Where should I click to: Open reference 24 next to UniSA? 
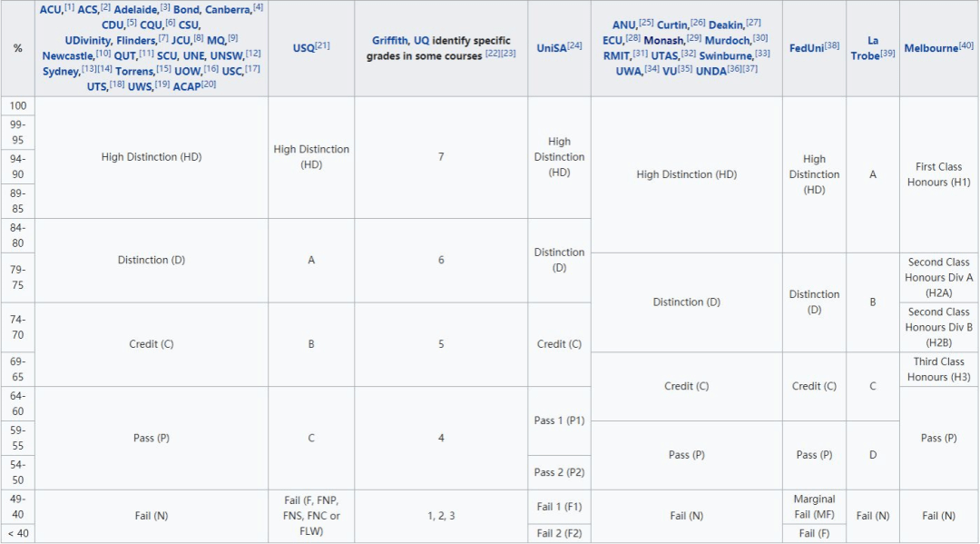coord(574,45)
